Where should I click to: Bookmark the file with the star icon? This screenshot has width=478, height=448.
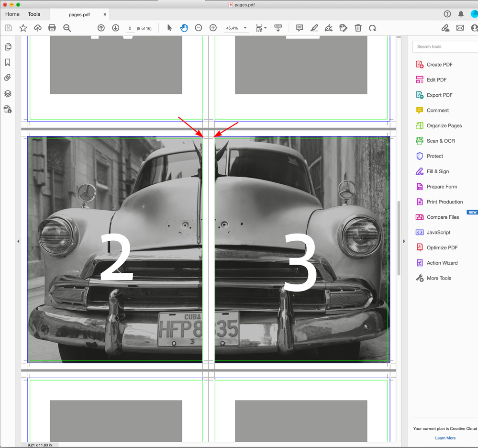point(23,28)
